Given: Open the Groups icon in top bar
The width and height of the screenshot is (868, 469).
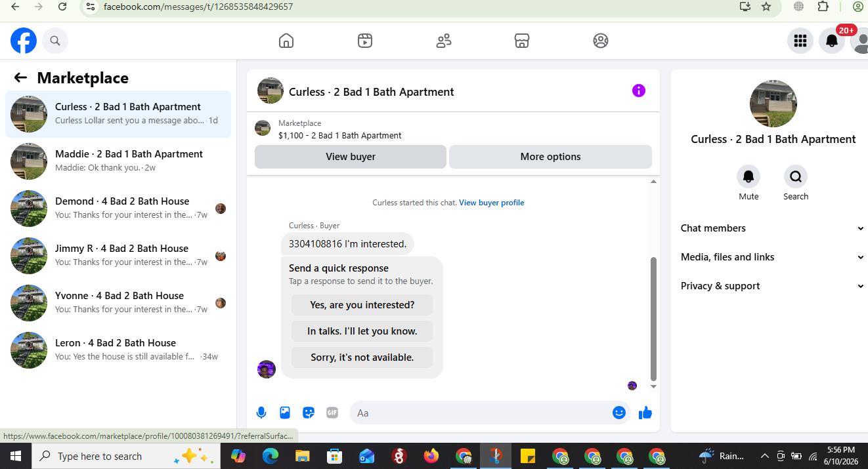Looking at the screenshot, I should click(x=601, y=41).
